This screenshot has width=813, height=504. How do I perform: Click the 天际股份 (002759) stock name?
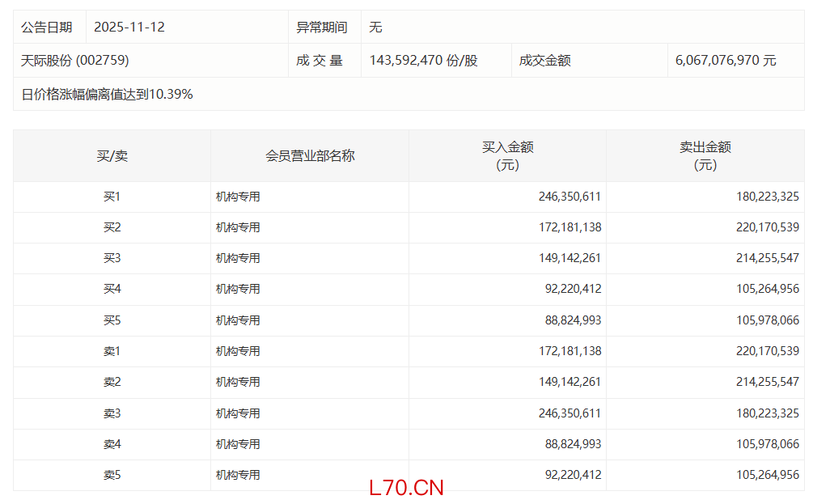pos(74,61)
